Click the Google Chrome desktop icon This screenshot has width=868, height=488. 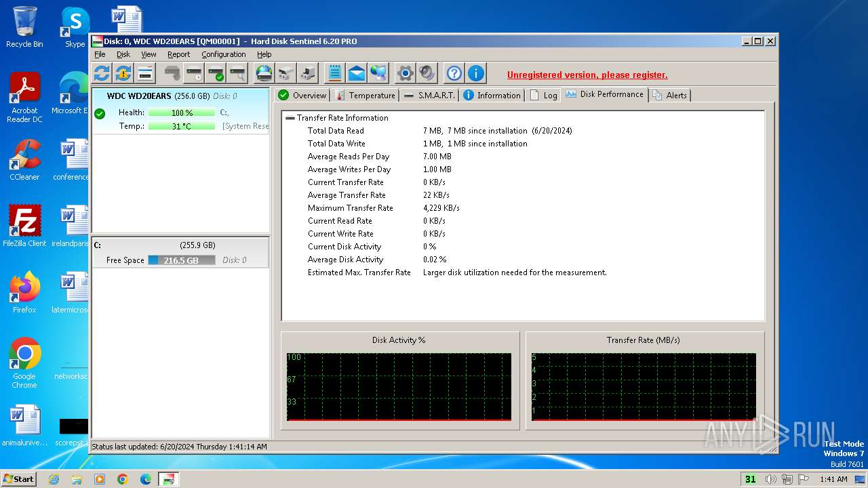[x=24, y=363]
